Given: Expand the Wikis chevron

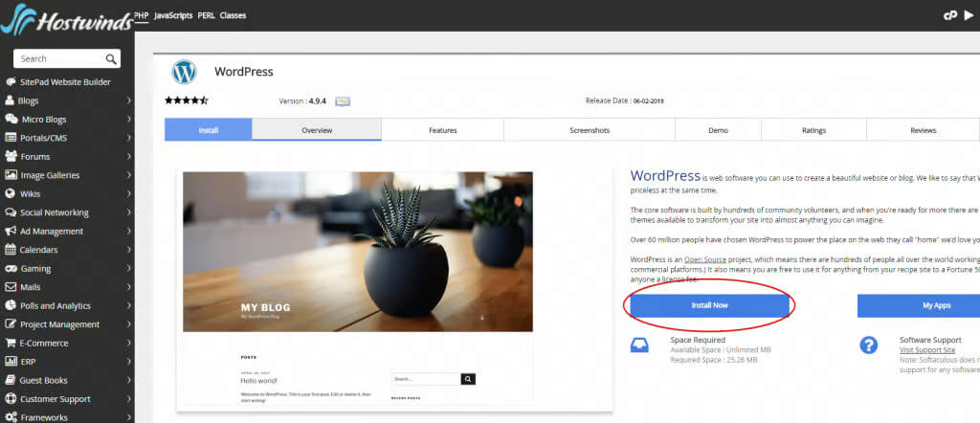Looking at the screenshot, I should click(128, 193).
